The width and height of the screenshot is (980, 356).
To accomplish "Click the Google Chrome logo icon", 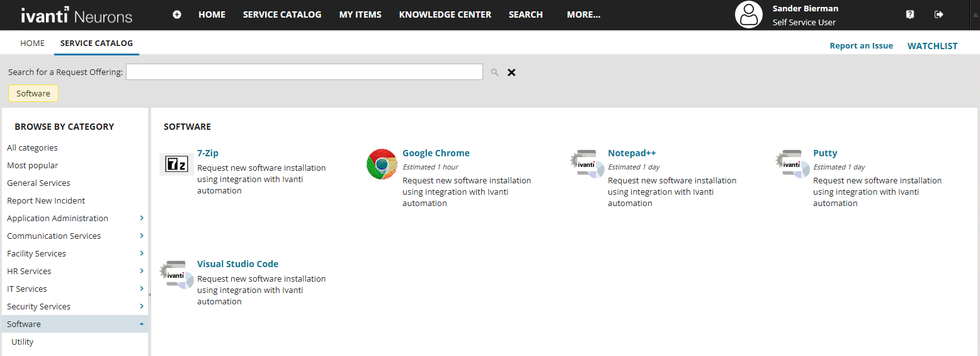I will [x=382, y=164].
